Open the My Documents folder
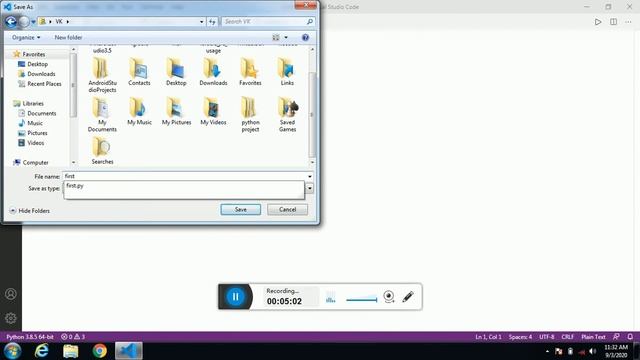 102,115
